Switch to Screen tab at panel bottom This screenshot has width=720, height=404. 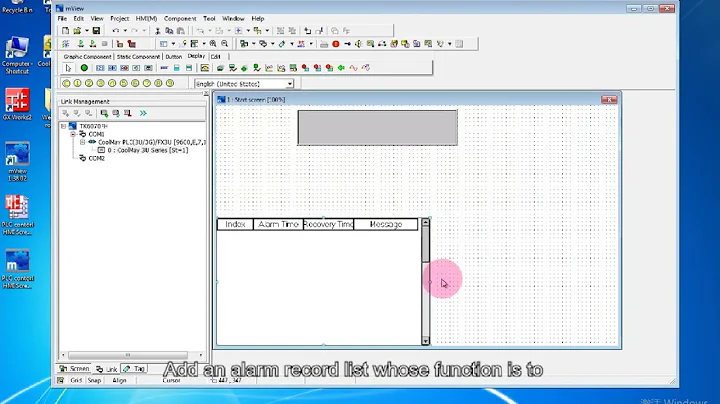click(x=75, y=369)
